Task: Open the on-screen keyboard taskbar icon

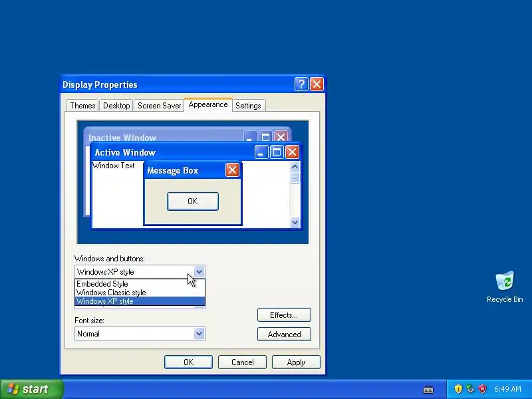Action: tap(428, 389)
